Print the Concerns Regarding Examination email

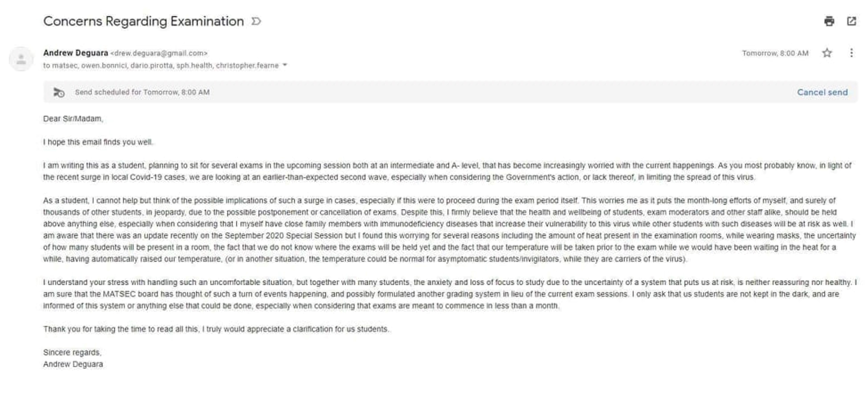click(x=829, y=21)
